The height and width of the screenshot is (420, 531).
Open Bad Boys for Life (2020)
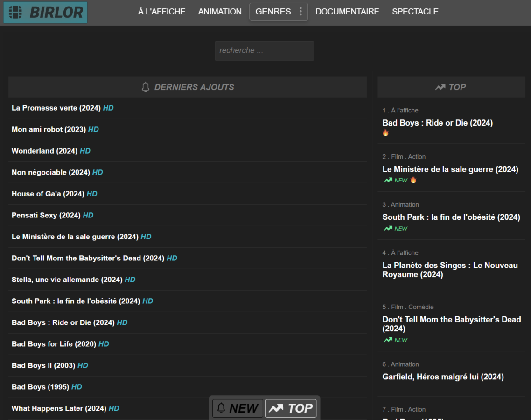point(54,344)
